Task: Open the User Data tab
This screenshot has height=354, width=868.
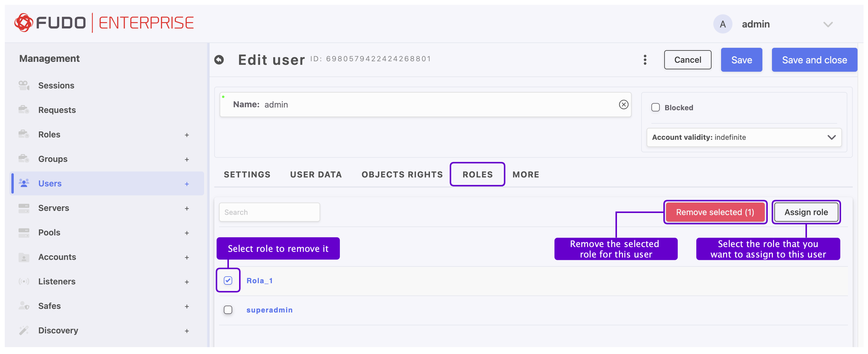Action: pos(316,174)
